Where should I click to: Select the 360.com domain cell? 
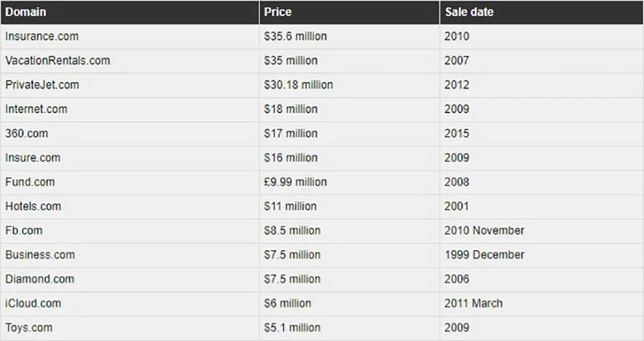coord(27,134)
